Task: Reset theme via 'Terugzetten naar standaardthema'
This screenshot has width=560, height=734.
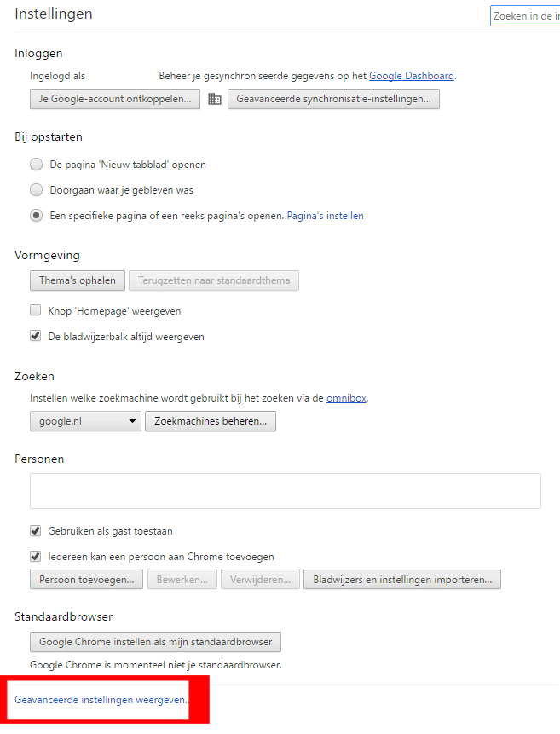Action: point(213,280)
